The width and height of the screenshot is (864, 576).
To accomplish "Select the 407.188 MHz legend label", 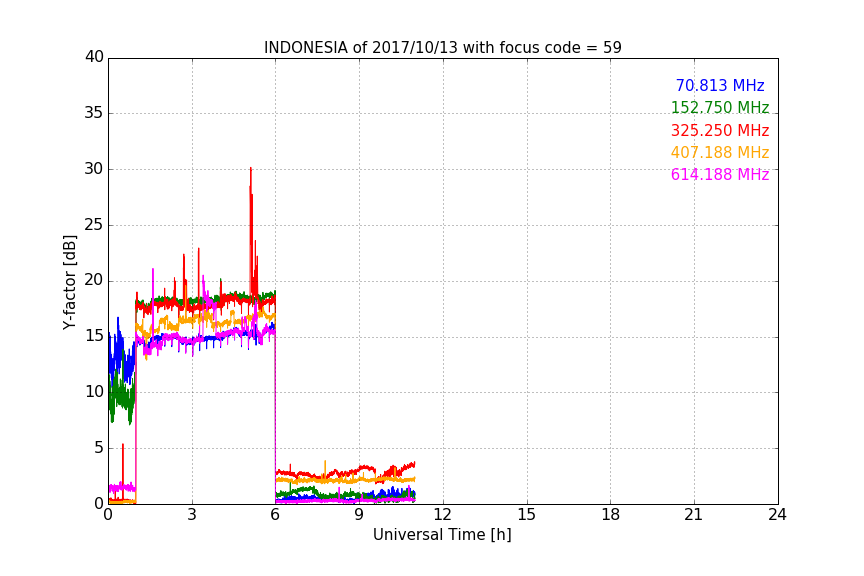I will click(720, 152).
